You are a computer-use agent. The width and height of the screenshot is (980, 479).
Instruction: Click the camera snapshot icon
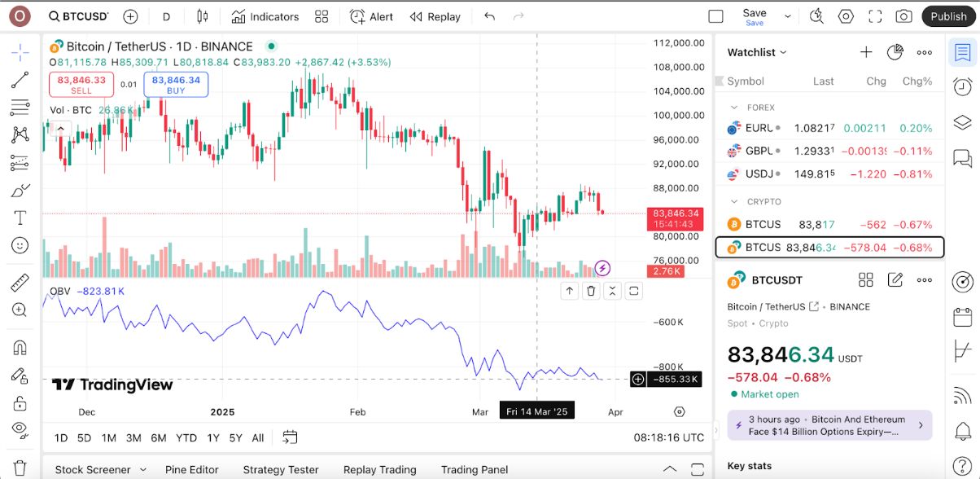[903, 16]
